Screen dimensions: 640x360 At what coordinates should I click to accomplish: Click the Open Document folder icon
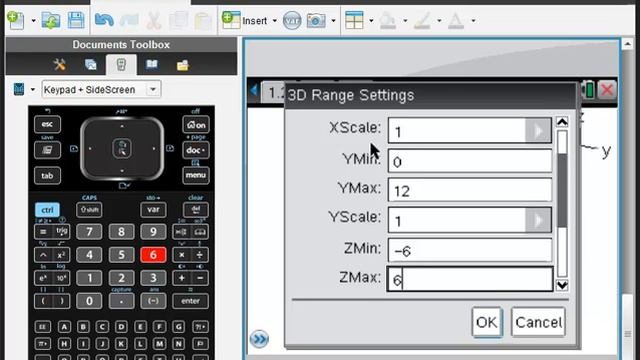pos(51,20)
